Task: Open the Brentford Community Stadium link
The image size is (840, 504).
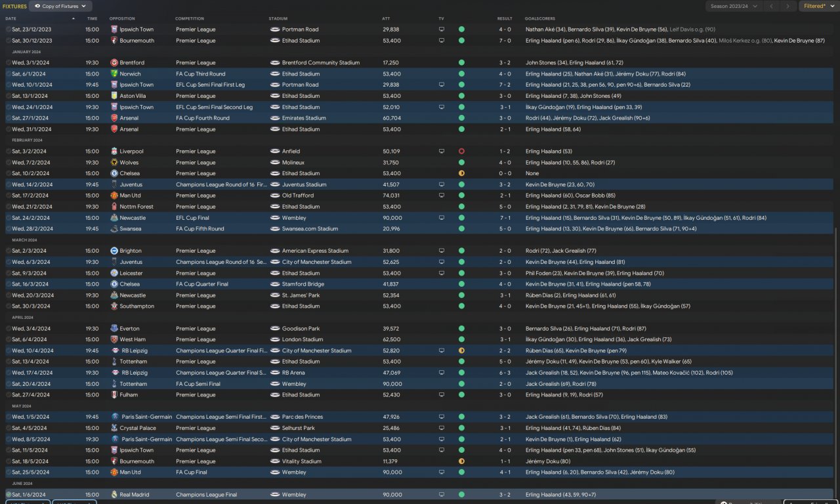Action: pos(321,63)
